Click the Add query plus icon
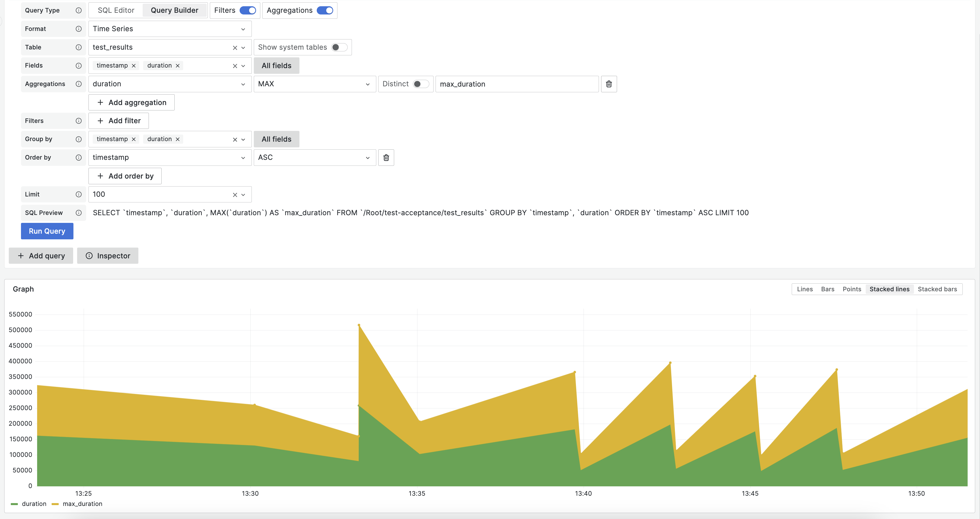Image resolution: width=980 pixels, height=519 pixels. [x=21, y=256]
